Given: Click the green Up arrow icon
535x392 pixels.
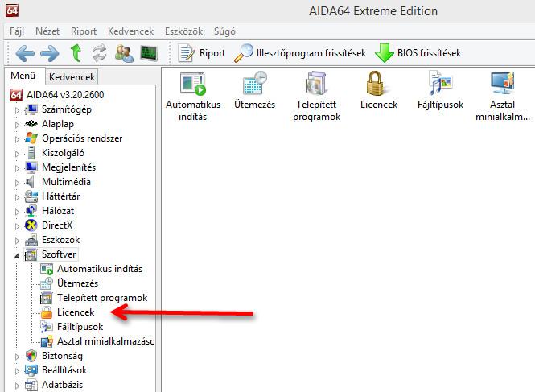Looking at the screenshot, I should click(x=76, y=54).
